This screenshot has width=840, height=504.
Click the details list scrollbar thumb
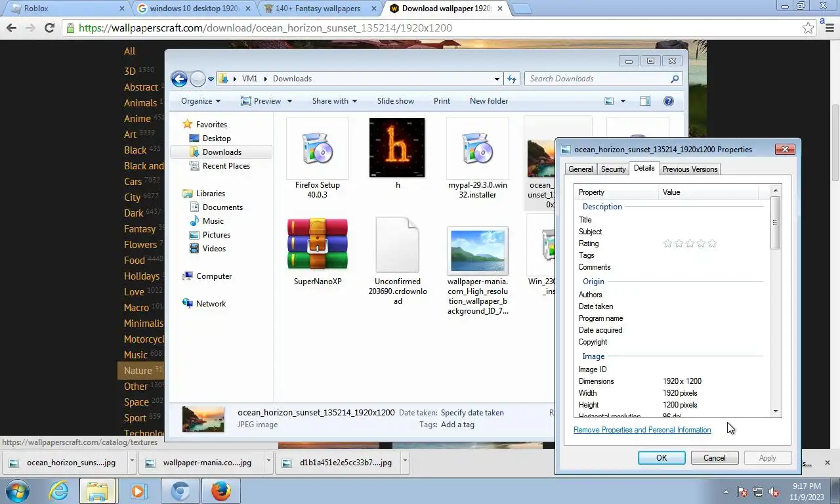pos(775,222)
